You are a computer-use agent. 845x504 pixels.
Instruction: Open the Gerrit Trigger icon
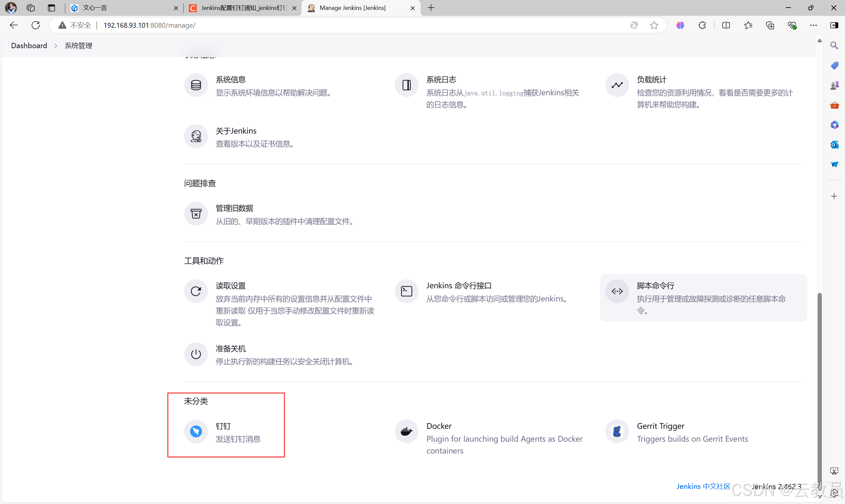(617, 431)
